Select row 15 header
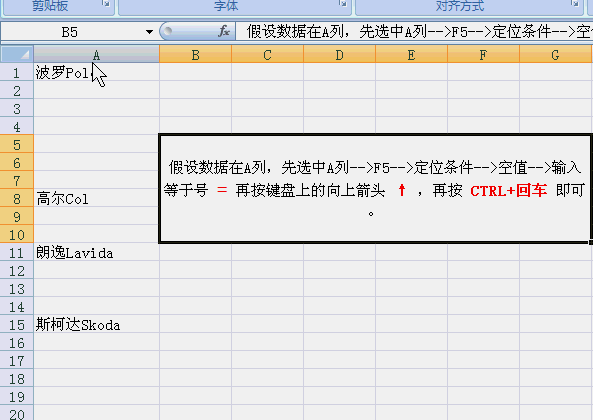 click(17, 325)
